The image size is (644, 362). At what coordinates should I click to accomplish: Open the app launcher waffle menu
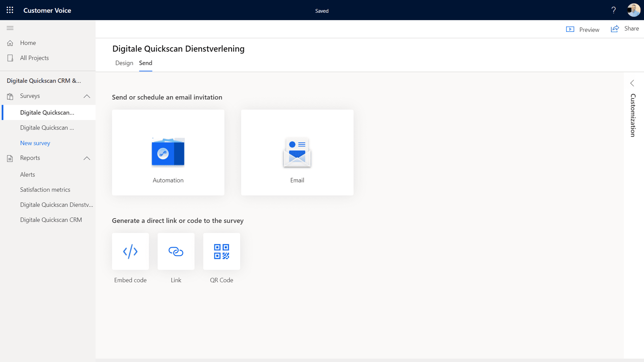(x=10, y=10)
